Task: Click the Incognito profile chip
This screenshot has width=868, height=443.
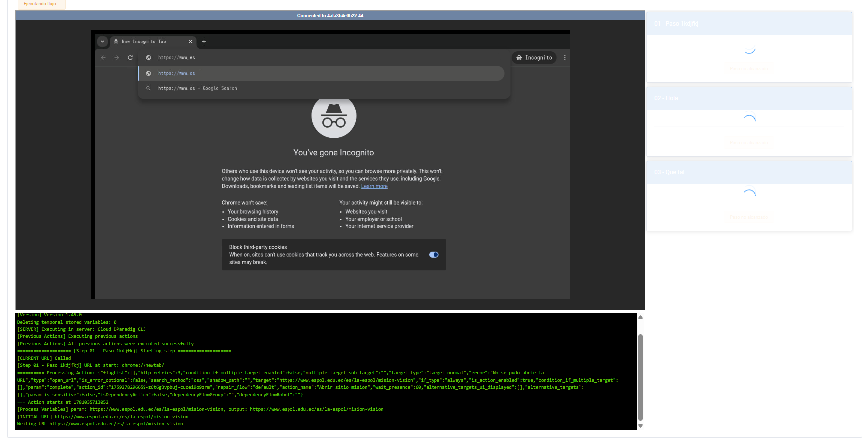Action: tap(534, 58)
